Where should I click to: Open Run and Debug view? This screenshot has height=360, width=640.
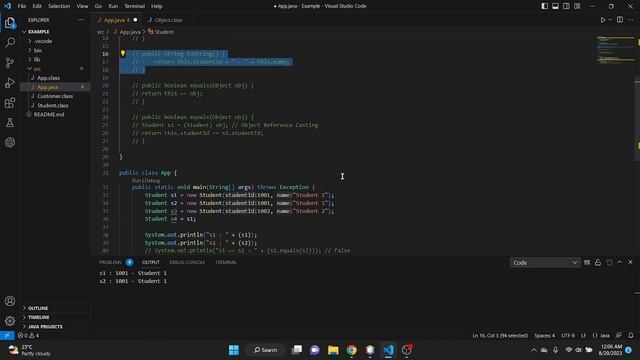(10, 82)
